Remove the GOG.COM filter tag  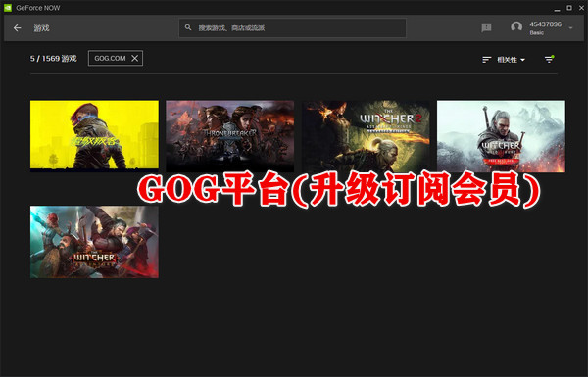point(135,58)
